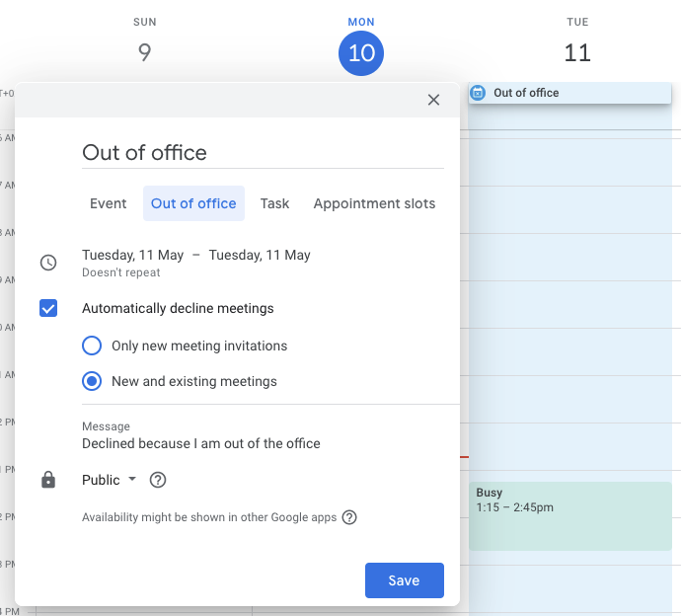Click the out of office event icon
This screenshot has height=616, width=681.
(478, 93)
